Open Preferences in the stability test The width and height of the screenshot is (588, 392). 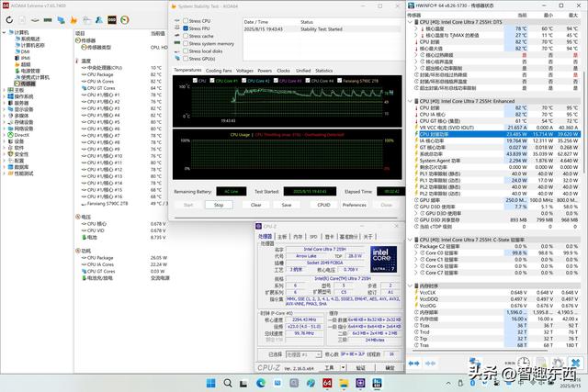click(x=355, y=205)
